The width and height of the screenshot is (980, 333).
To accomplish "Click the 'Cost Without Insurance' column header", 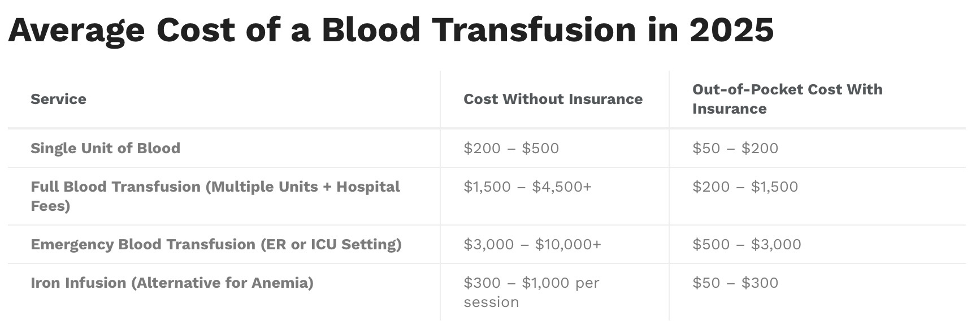I will 553,99.
